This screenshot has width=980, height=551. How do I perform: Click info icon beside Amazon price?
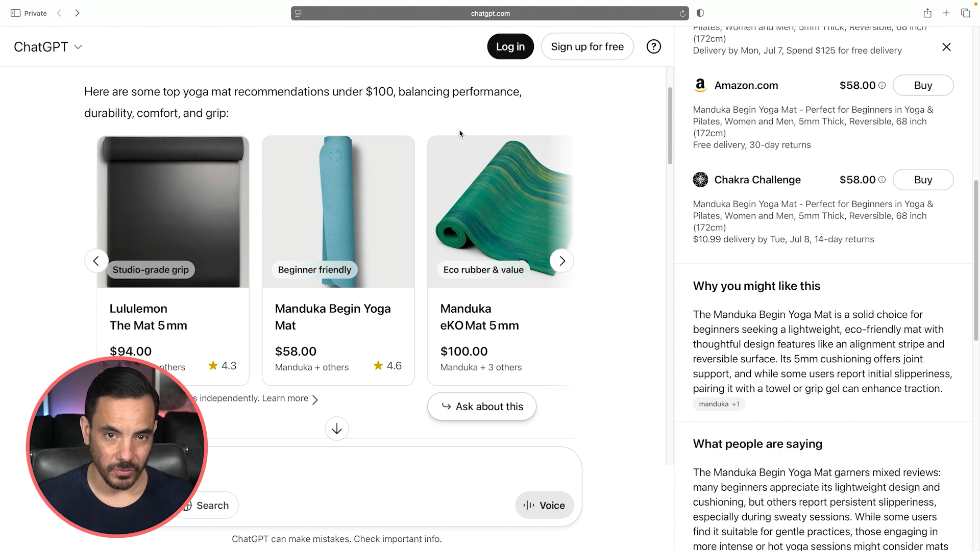pyautogui.click(x=882, y=85)
